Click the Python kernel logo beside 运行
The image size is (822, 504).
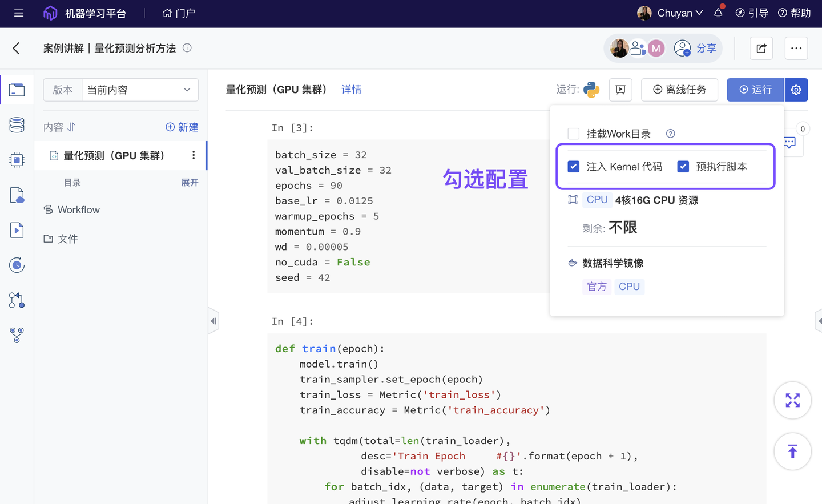point(592,89)
